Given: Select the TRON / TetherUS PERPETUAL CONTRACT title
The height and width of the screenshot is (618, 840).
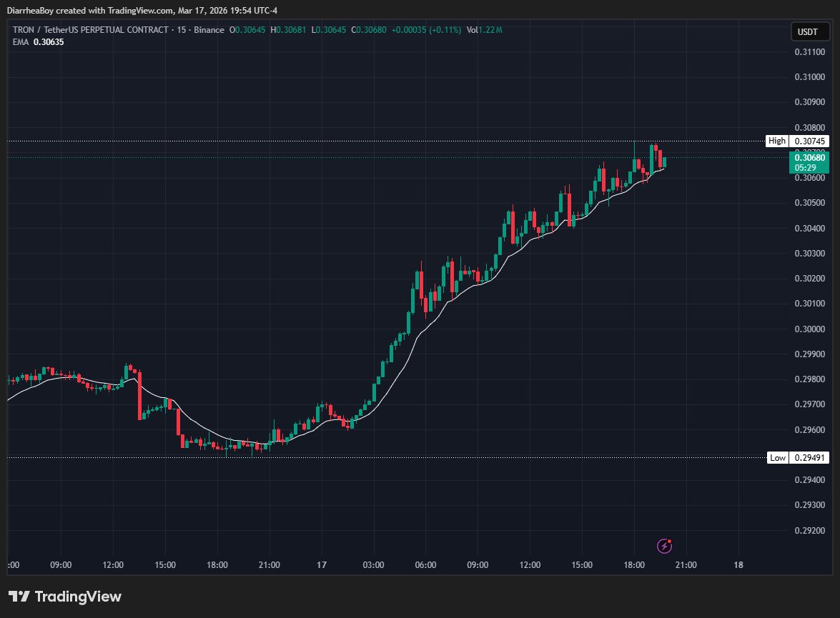Looking at the screenshot, I should (x=91, y=30).
